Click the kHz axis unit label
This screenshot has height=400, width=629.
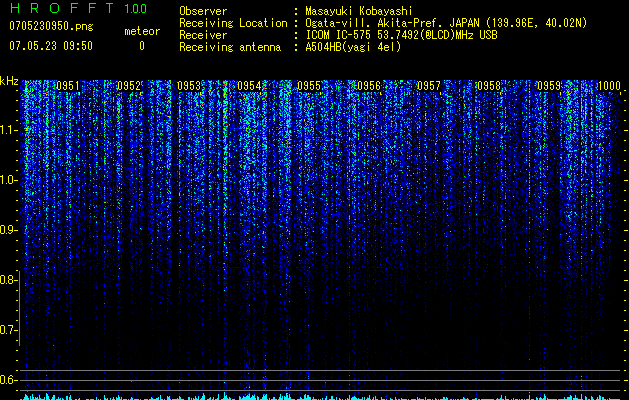click(x=9, y=81)
